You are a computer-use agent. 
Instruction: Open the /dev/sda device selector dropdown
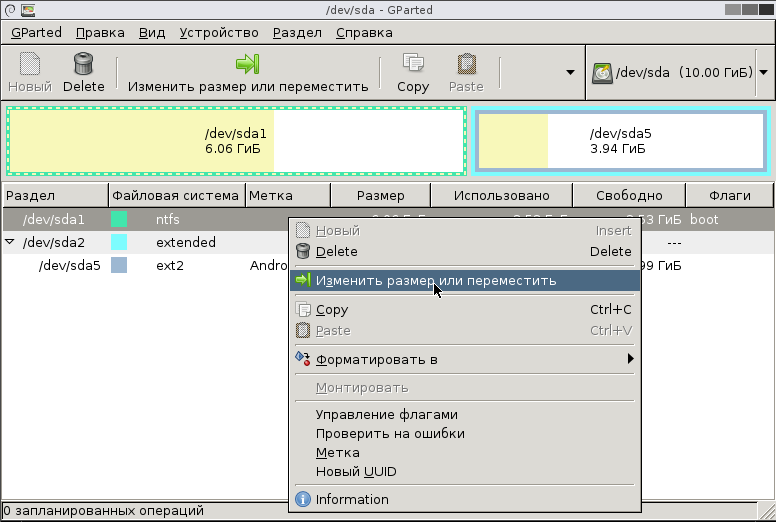764,72
